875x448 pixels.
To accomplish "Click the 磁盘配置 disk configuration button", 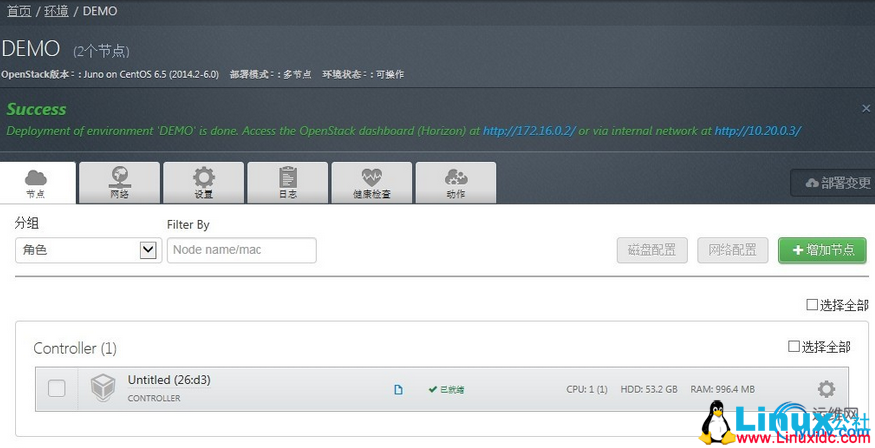I will click(x=652, y=250).
